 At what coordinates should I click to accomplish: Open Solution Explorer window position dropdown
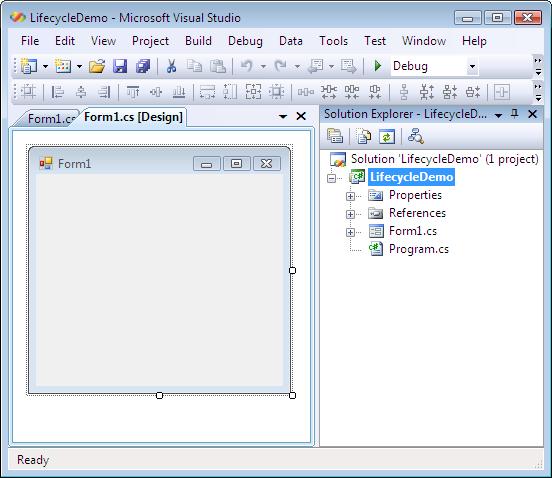pos(498,115)
